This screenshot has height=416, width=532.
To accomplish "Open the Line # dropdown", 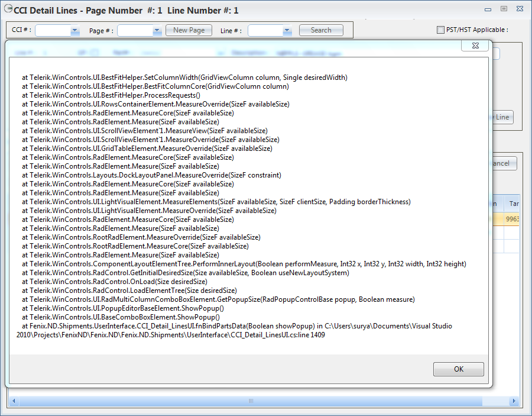I will click(x=287, y=31).
